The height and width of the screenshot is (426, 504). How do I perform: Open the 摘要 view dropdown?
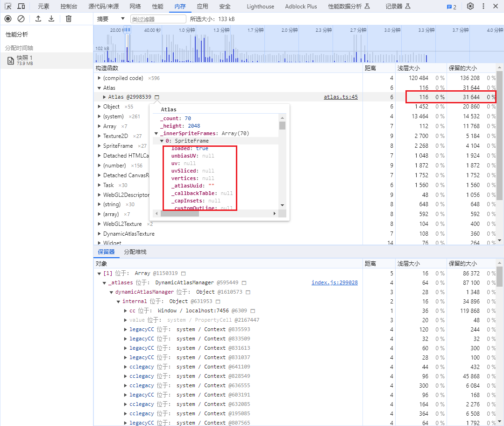tap(111, 19)
